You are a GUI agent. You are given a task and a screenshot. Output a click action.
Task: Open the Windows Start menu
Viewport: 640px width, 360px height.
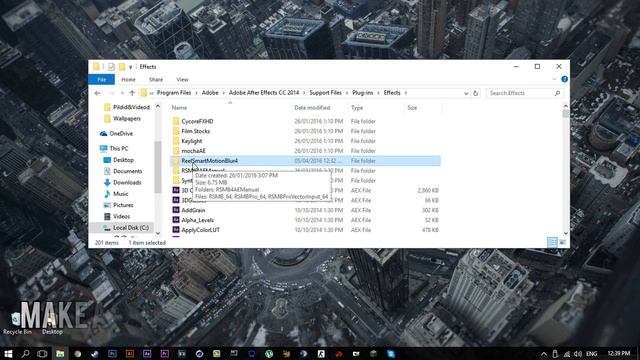[8, 354]
